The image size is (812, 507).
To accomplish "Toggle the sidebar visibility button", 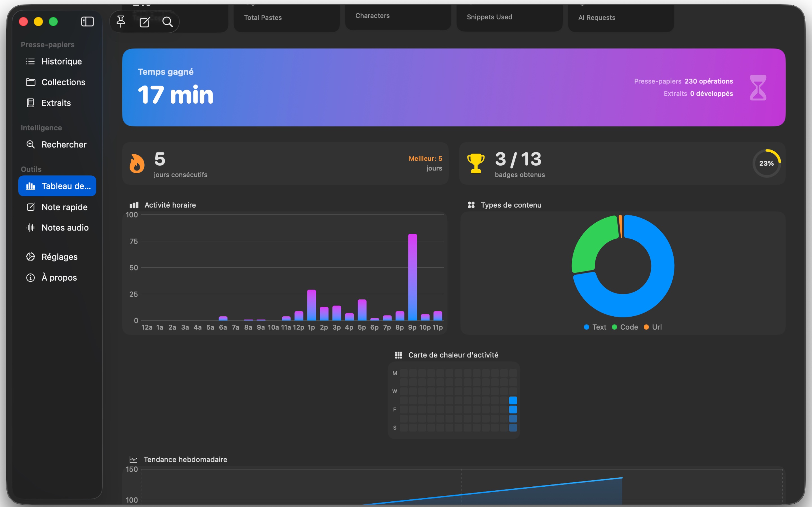I will click(x=87, y=22).
